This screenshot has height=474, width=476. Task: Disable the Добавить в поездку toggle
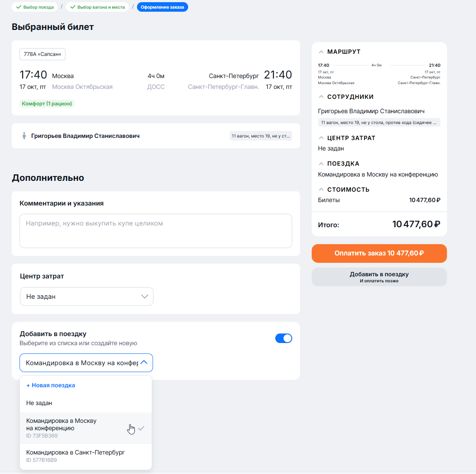(x=284, y=338)
